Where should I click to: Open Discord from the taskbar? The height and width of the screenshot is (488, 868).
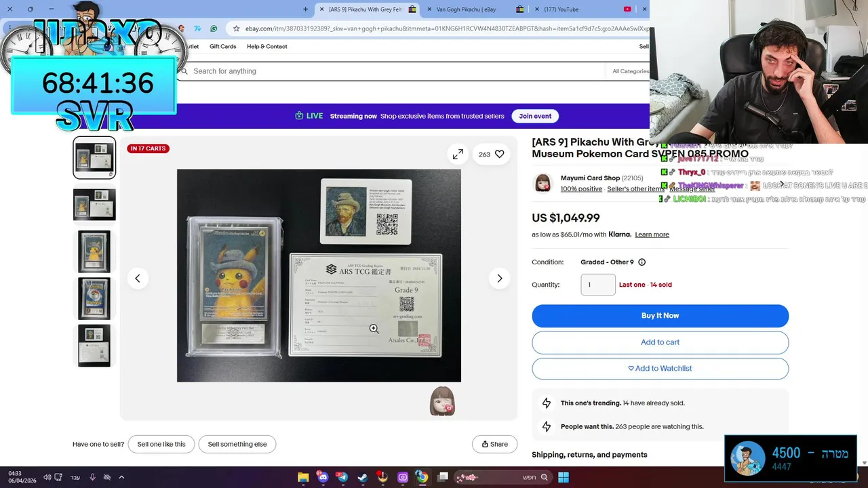[322, 477]
